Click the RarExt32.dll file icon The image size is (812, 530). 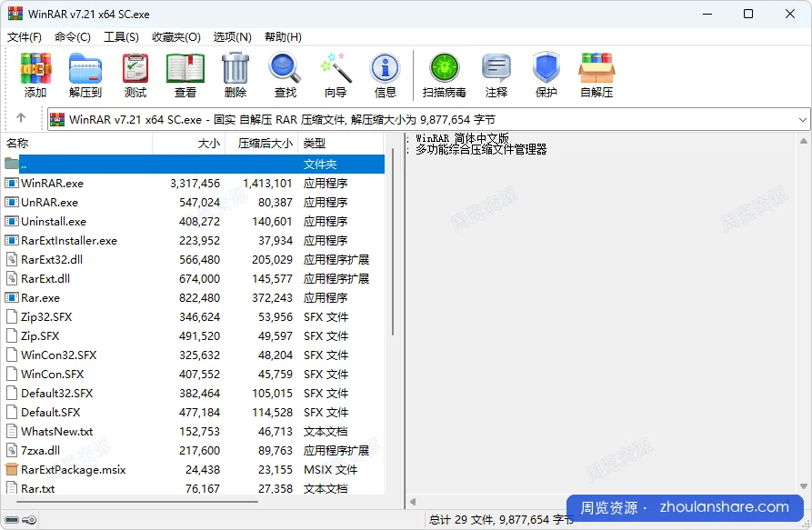pos(12,259)
